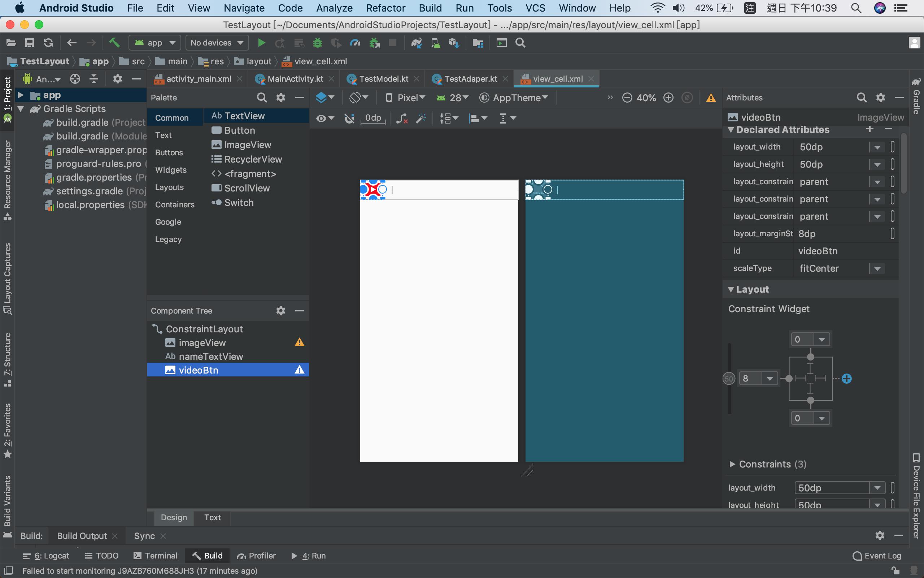The width and height of the screenshot is (924, 578).
Task: Click the layout warnings triangle icon
Action: (711, 98)
